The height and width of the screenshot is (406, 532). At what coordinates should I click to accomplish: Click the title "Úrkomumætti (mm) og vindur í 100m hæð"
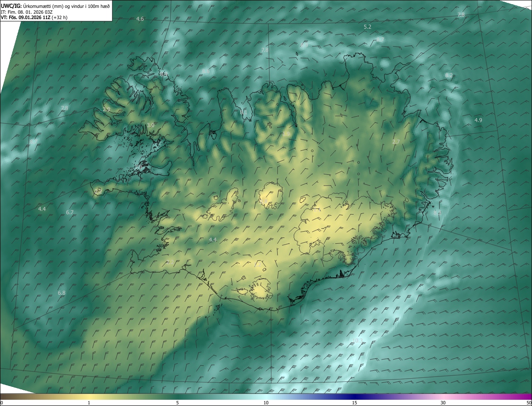pos(67,6)
